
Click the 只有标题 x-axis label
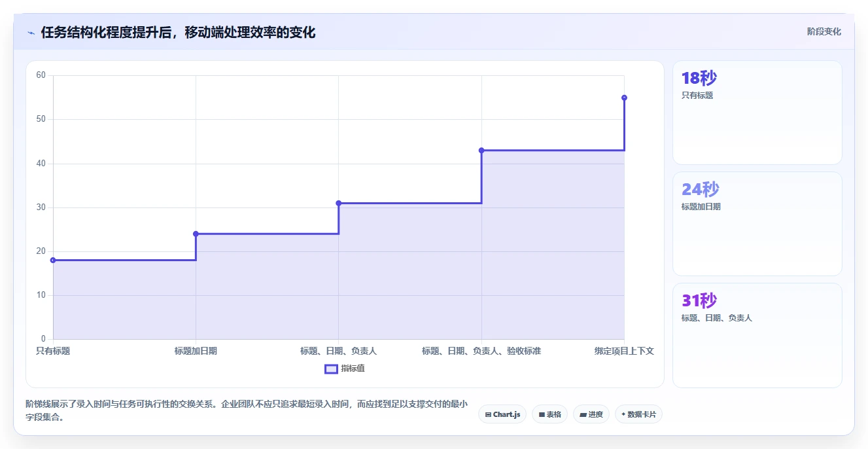53,351
